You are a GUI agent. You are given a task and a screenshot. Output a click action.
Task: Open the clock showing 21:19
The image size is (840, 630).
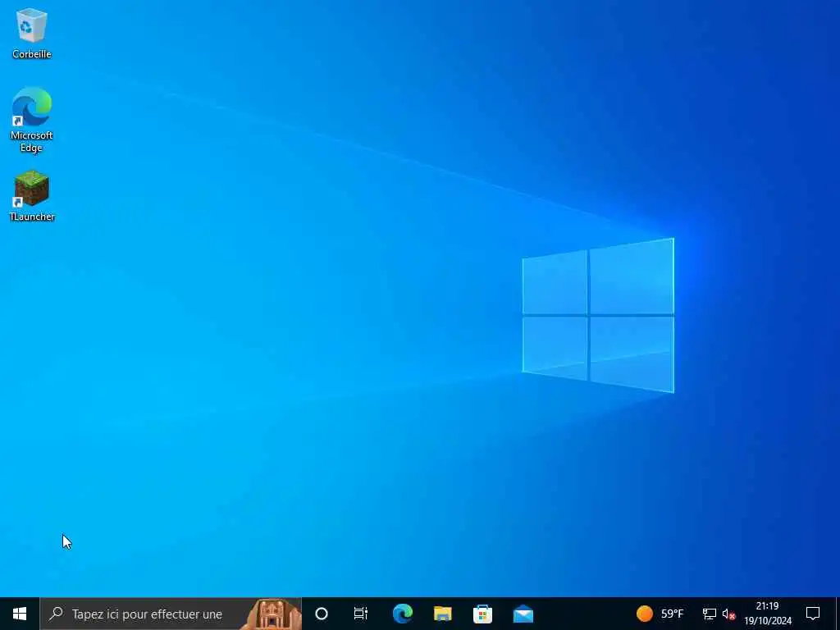[x=768, y=614]
